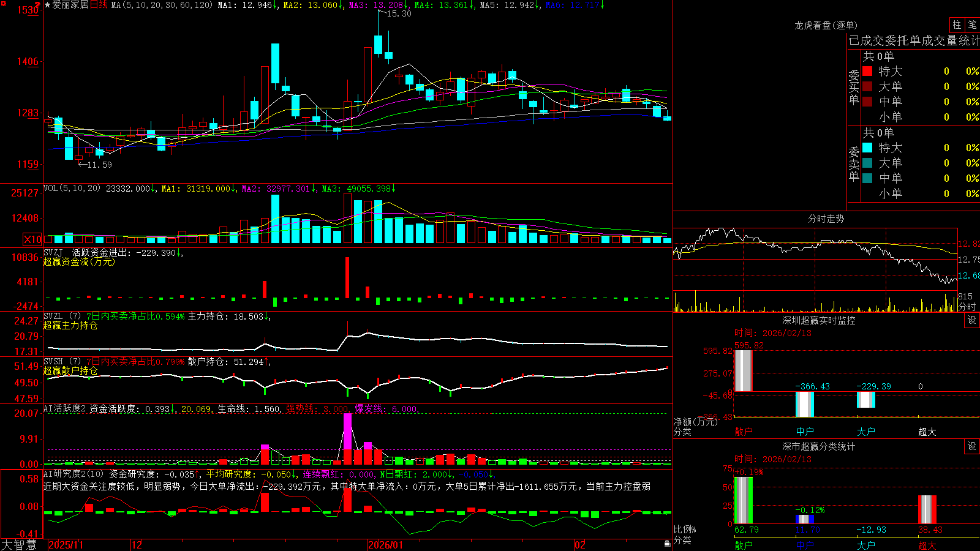Viewport: 980px width, 551px height.
Task: Click the lock icon at timeline end
Action: [x=667, y=543]
